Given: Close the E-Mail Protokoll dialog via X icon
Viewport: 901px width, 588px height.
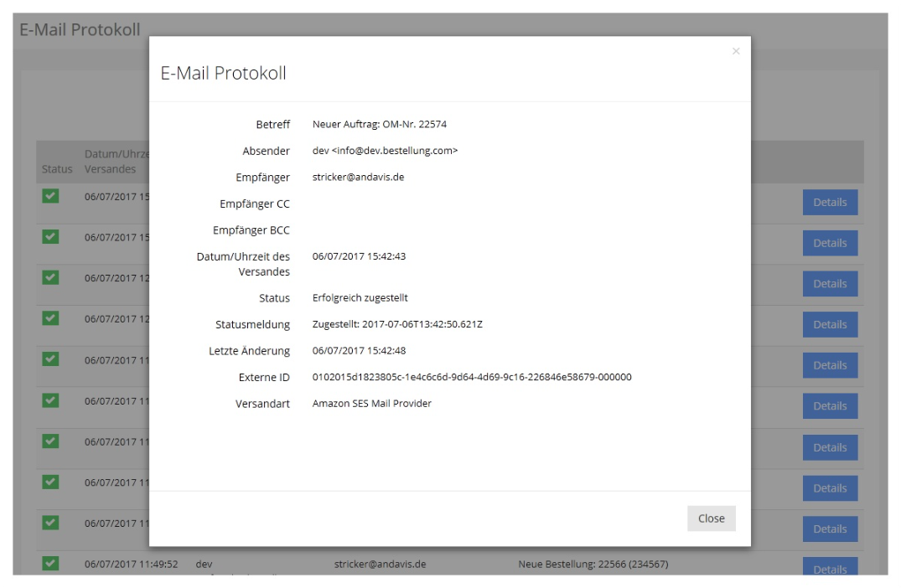Looking at the screenshot, I should (x=735, y=52).
